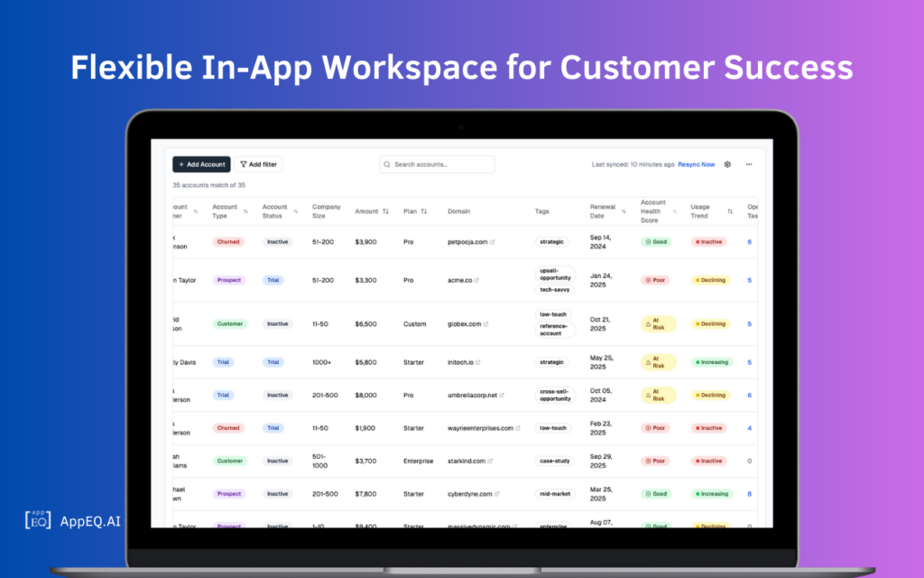Click the Add Account button
This screenshot has width=924, height=578.
[201, 164]
